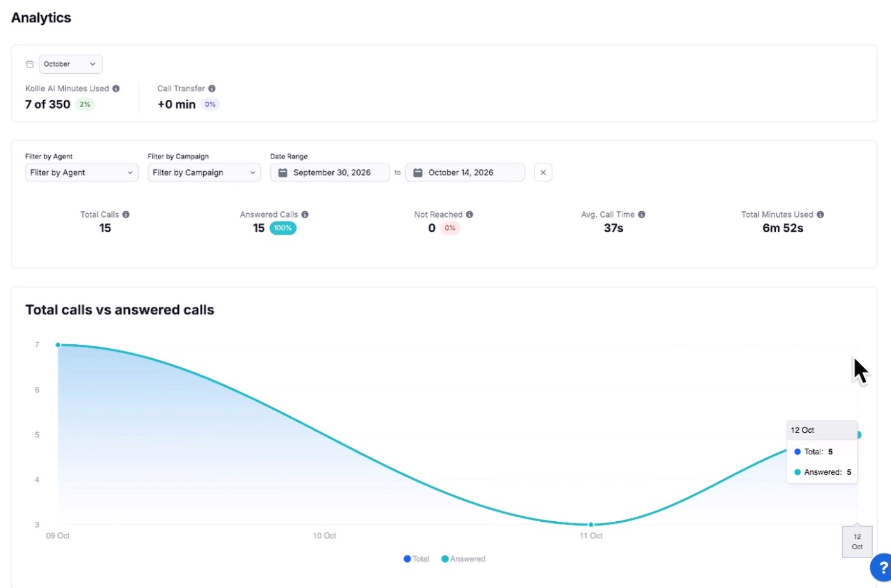Toggle the Answered series in chart legend
The height and width of the screenshot is (588, 891).
pos(463,559)
